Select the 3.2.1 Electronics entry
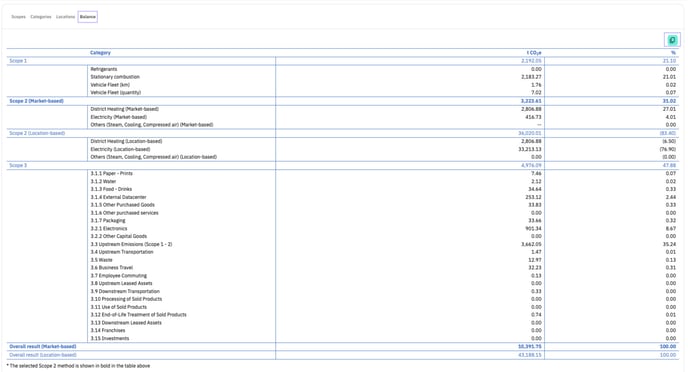This screenshot has height=372, width=688. 109,229
